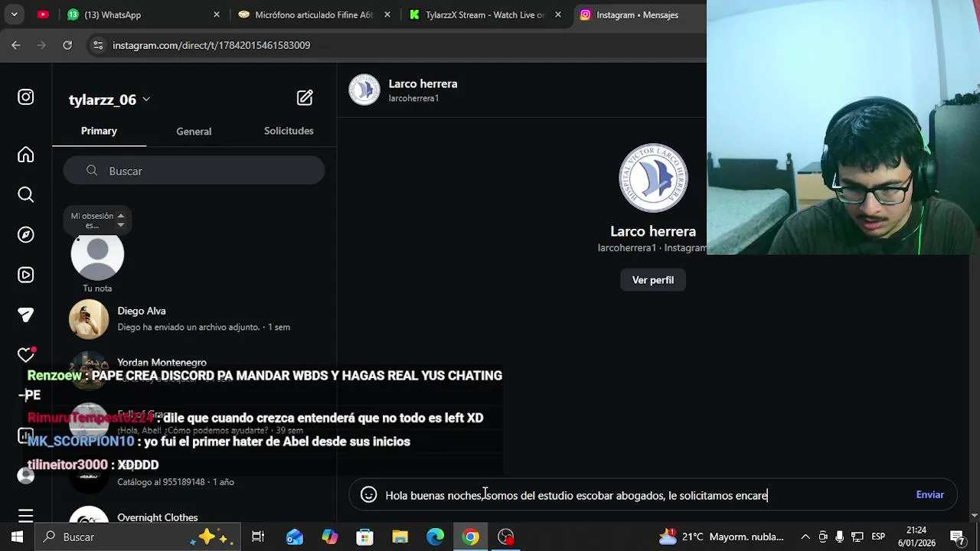Open the emoji picker in message box
This screenshot has height=551, width=980.
369,495
